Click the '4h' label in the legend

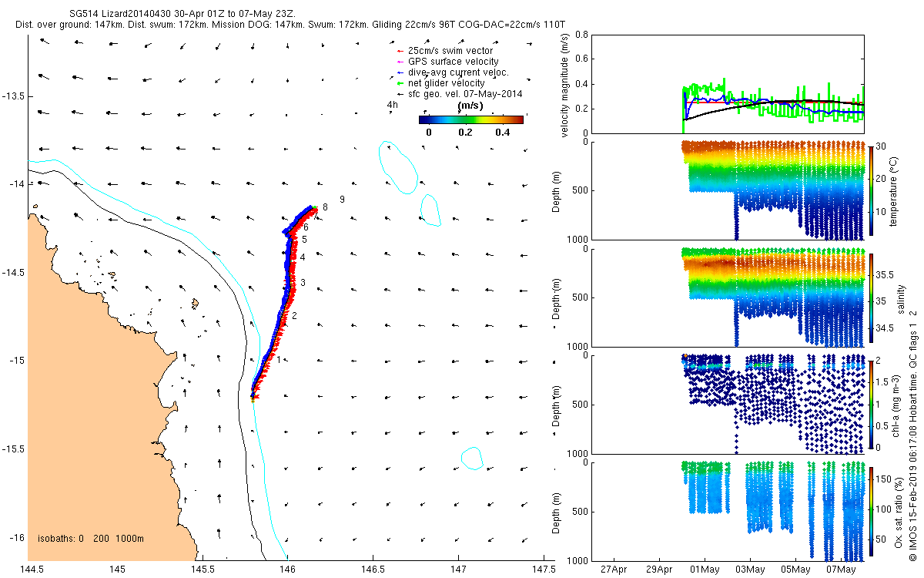point(393,105)
